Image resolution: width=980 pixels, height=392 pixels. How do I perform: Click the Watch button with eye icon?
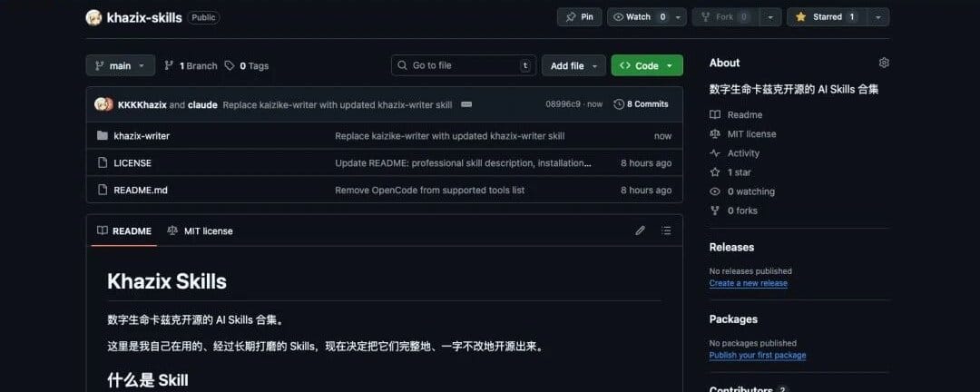click(640, 17)
